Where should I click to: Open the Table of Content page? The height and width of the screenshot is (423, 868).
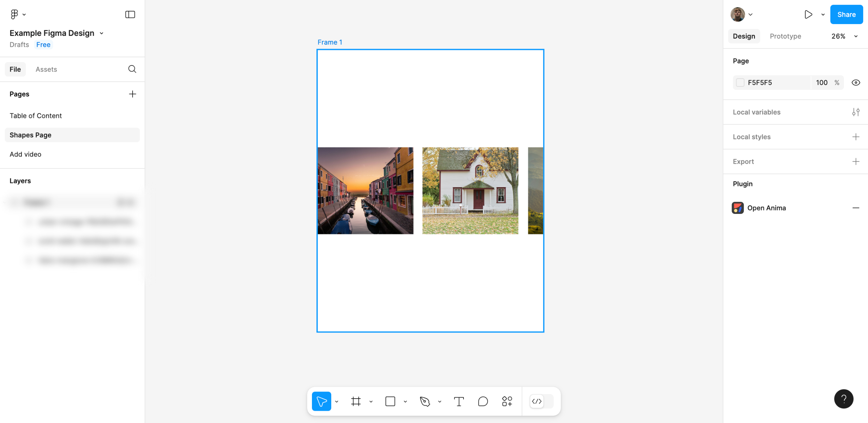[x=36, y=116]
